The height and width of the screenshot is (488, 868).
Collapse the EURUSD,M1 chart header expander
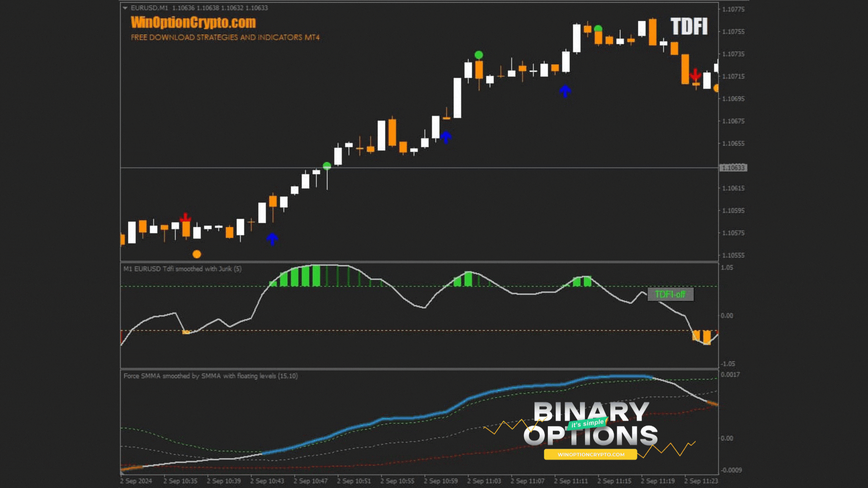pyautogui.click(x=125, y=7)
